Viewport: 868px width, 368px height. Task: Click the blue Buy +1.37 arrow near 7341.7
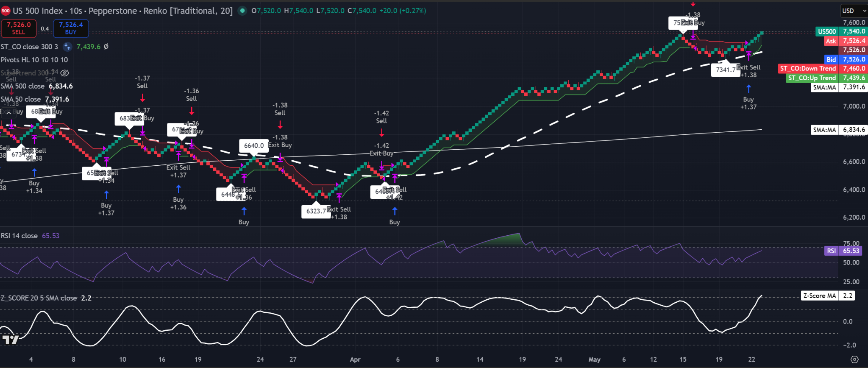[x=748, y=89]
